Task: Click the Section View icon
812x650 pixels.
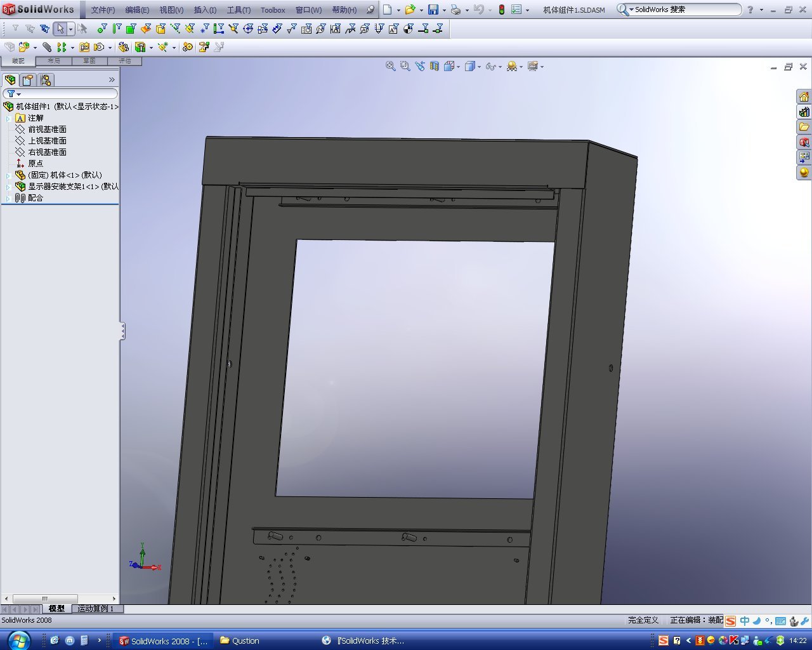Action: [435, 66]
